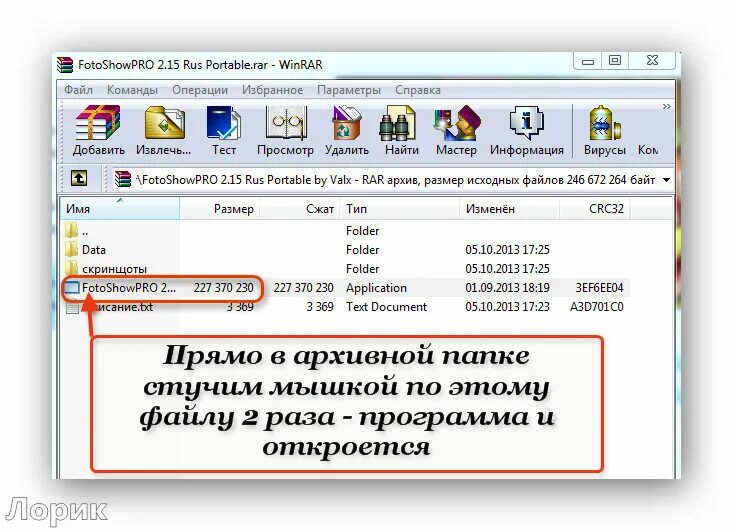Open the Параметры menu
This screenshot has width=733, height=531.
point(349,90)
